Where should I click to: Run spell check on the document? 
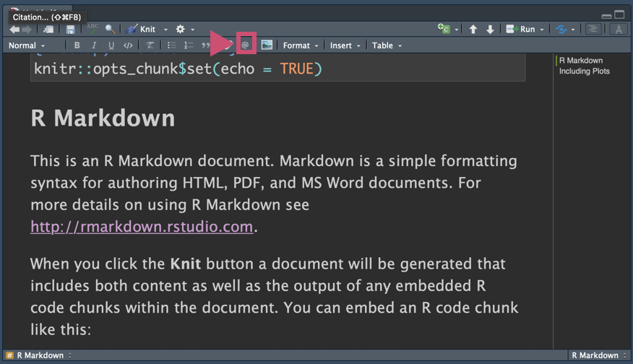point(92,29)
